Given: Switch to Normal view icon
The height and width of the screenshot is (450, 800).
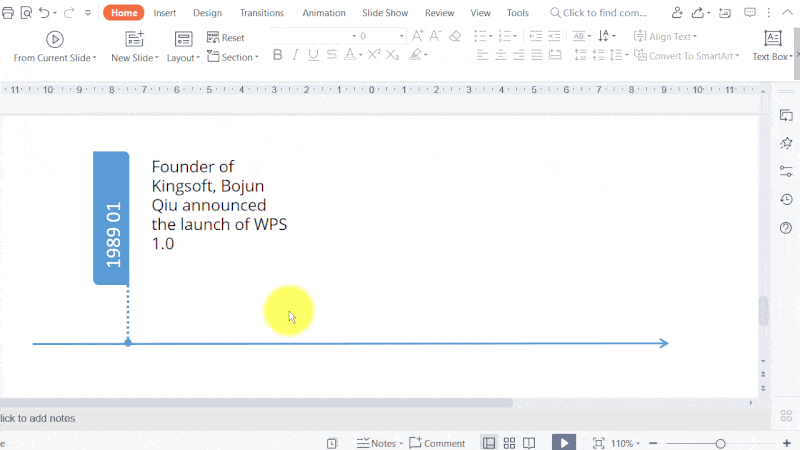Looking at the screenshot, I should pyautogui.click(x=489, y=443).
